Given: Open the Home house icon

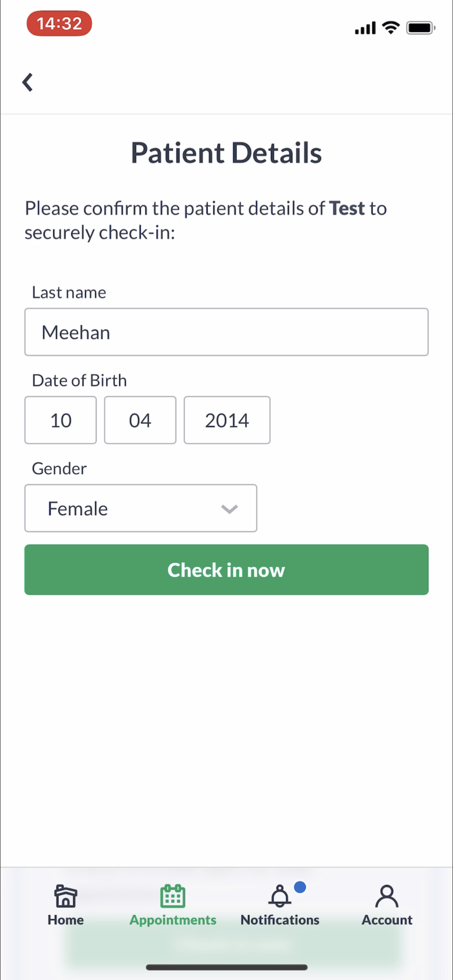Looking at the screenshot, I should [66, 896].
